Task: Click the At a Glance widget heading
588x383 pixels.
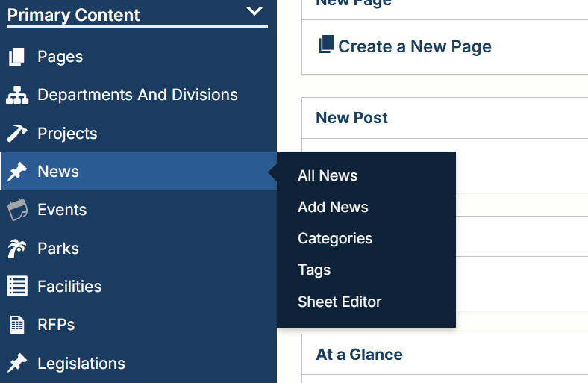Action: (359, 355)
